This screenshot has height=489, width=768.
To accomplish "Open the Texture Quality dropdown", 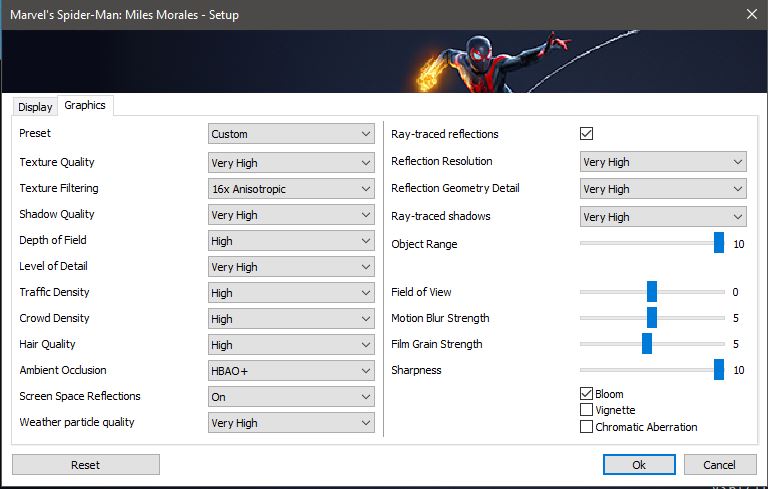I will (291, 163).
